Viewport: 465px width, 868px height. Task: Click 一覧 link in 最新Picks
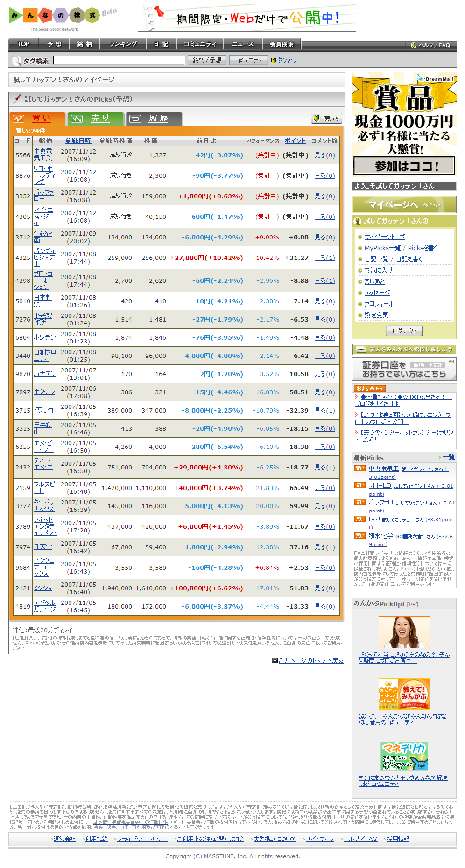(449, 457)
